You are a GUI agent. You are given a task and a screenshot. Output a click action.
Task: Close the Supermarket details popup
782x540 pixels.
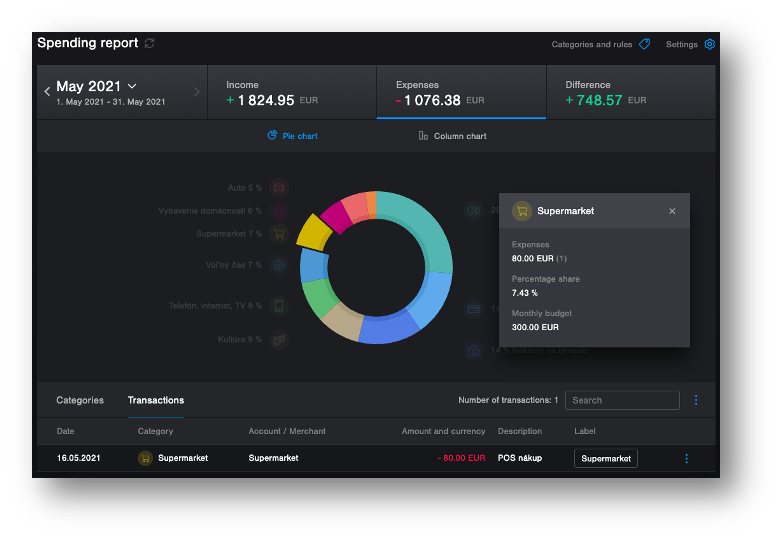point(672,211)
